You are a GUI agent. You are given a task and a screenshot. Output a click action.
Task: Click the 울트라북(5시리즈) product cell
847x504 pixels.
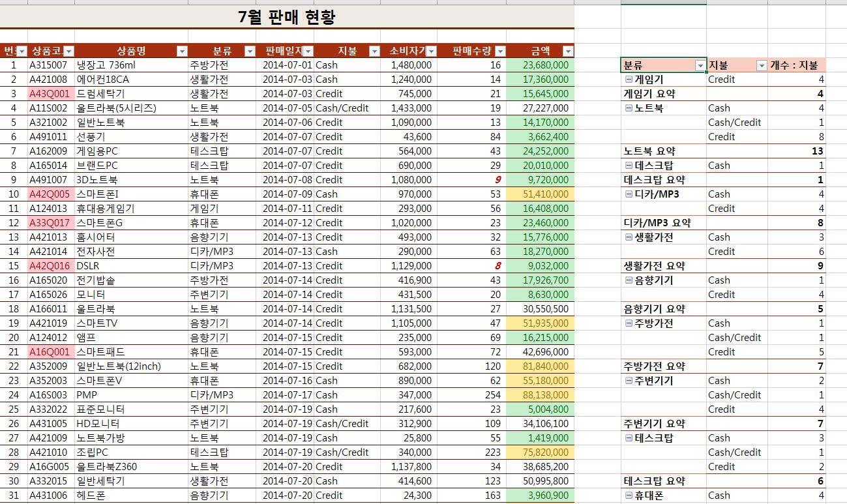(x=132, y=108)
